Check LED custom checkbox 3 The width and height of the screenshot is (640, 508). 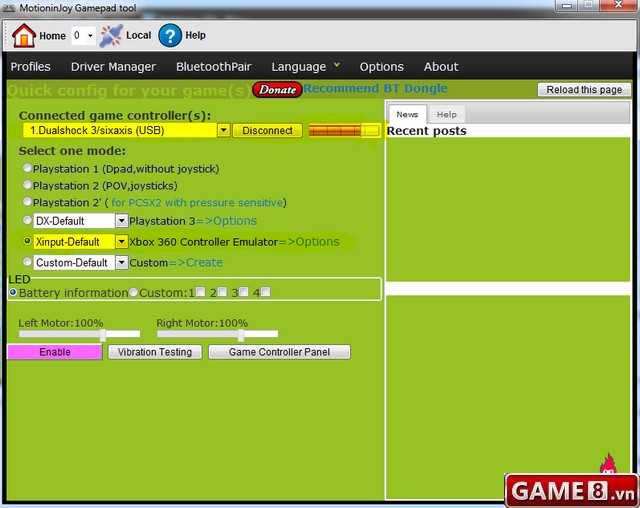tap(243, 292)
